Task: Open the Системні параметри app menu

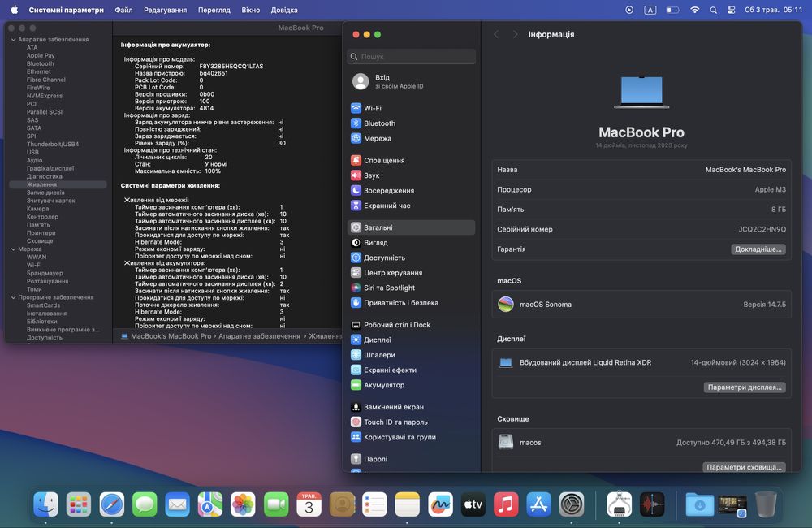Action: click(67, 10)
